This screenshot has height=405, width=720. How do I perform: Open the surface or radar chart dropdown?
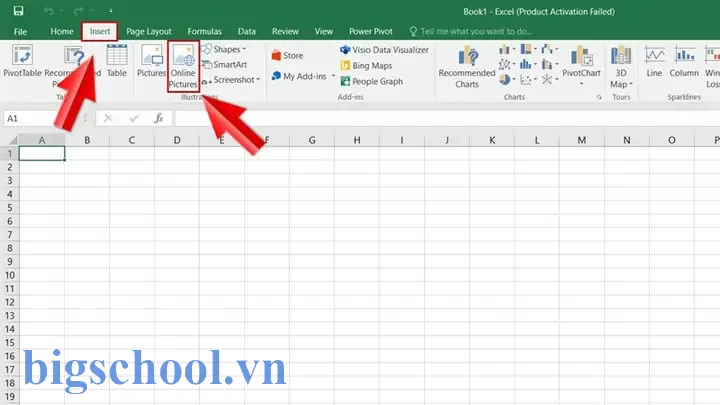550,79
